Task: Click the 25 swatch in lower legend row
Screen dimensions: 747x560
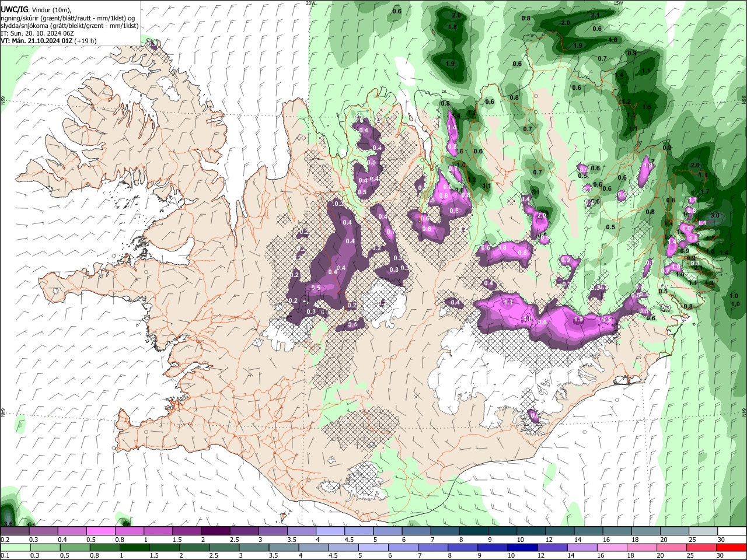Action: (701, 548)
